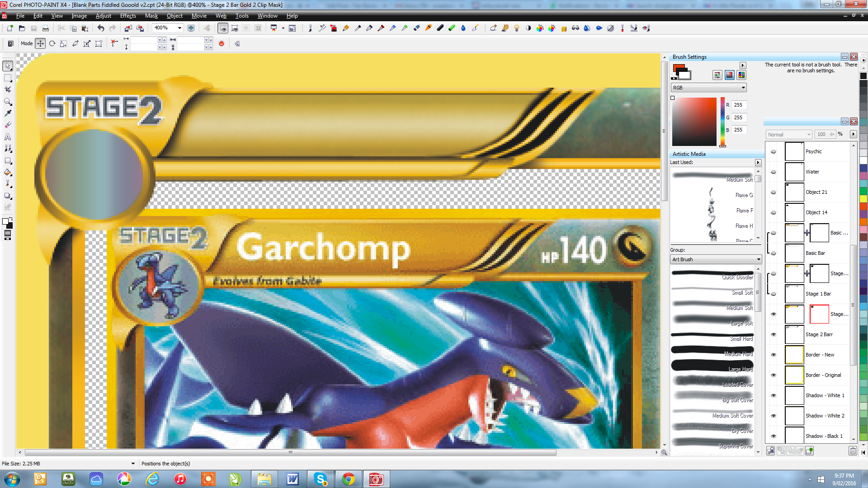This screenshot has width=868, height=488.
Task: Open the Mask menu
Action: 151,16
